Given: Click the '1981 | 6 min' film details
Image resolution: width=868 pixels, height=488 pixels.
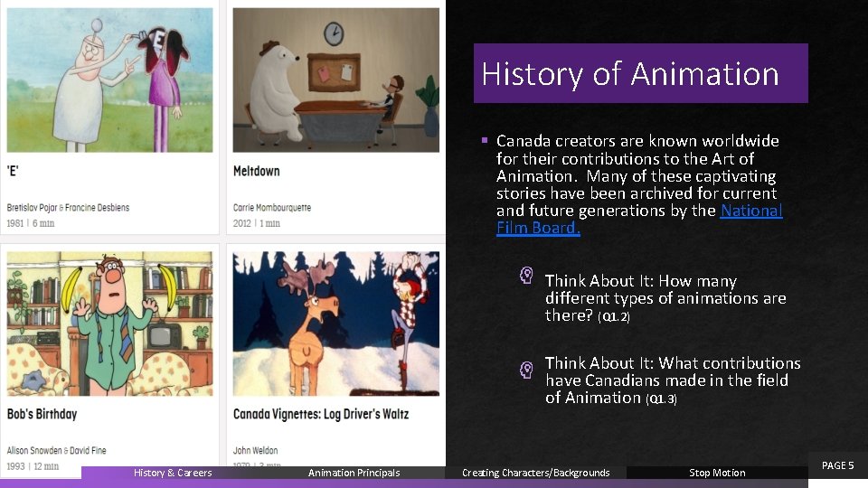Looking at the screenshot, I should point(31,223).
